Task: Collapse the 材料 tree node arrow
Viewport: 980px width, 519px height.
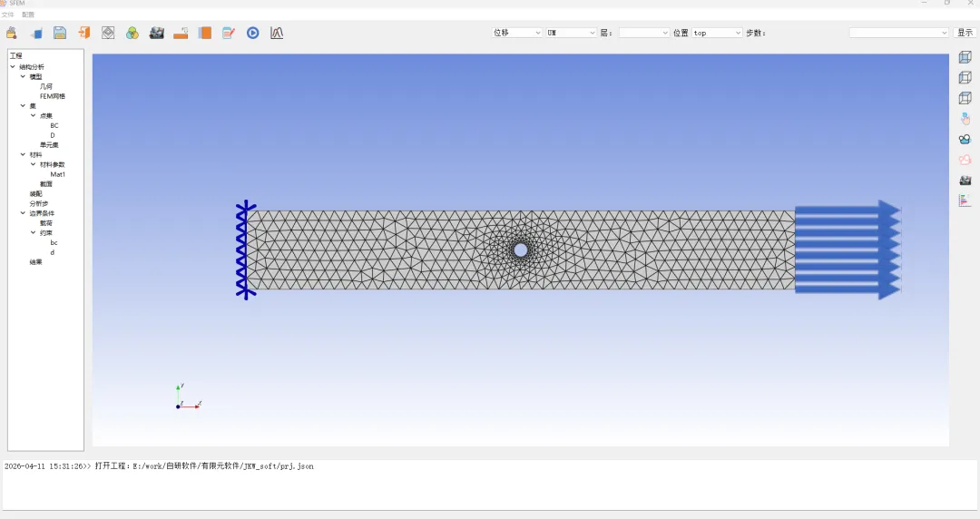Action: 23,154
